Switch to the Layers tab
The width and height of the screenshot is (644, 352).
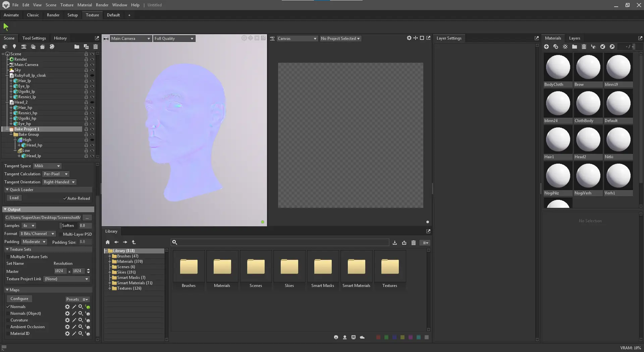click(x=574, y=38)
